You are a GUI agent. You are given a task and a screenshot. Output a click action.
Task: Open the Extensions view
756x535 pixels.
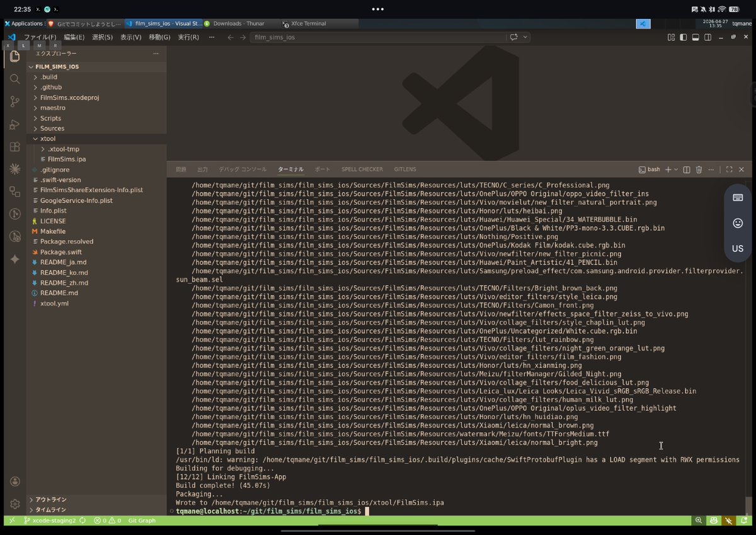coord(14,146)
